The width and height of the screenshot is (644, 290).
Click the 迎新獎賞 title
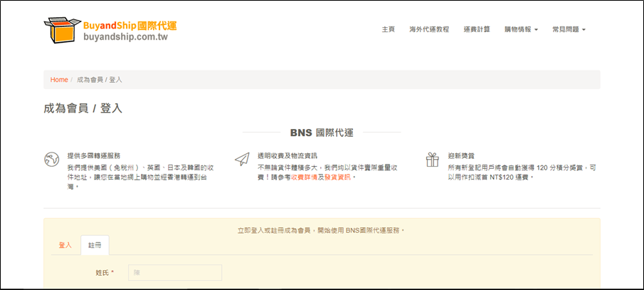click(x=461, y=155)
